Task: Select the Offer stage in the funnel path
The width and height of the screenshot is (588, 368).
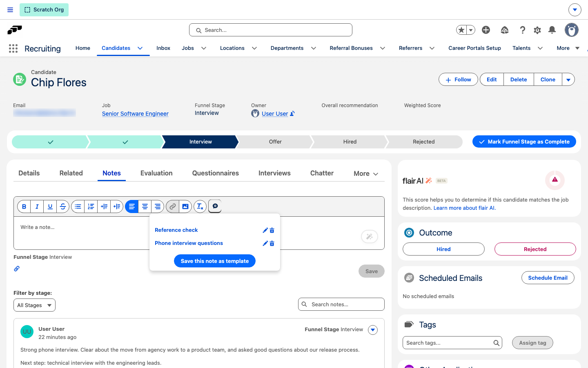Action: click(x=275, y=142)
